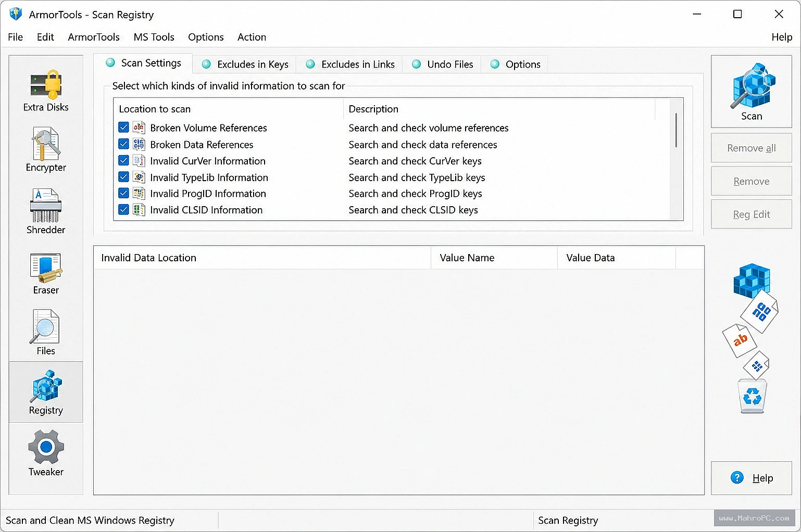Select the Registry tool in the sidebar
The height and width of the screenshot is (532, 801).
(46, 392)
